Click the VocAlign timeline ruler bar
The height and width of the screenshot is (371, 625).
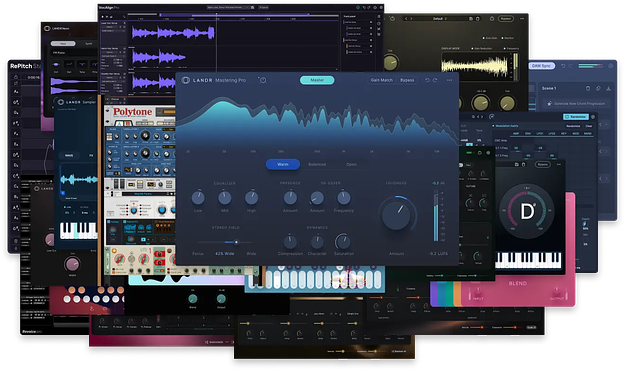(234, 16)
